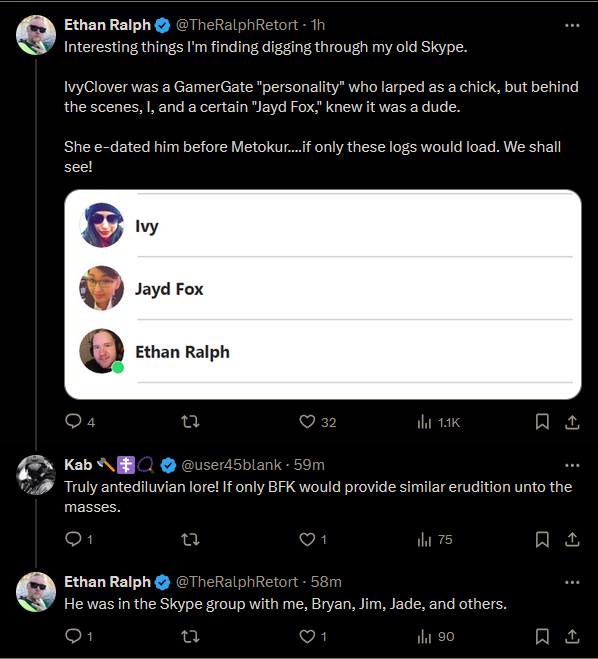Viewport: 598px width, 659px height.
Task: Share the first Ethan Ralph tweet
Action: (572, 422)
